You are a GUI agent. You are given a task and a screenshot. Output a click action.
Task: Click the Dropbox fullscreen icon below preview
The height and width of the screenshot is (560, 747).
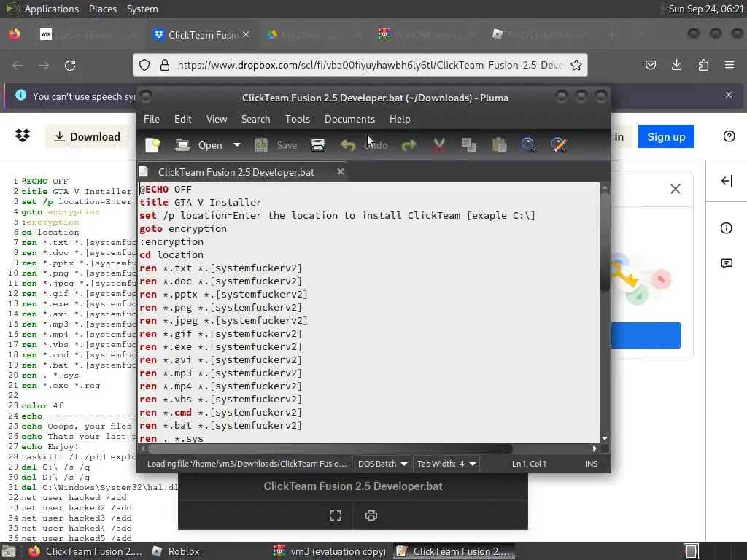point(336,516)
